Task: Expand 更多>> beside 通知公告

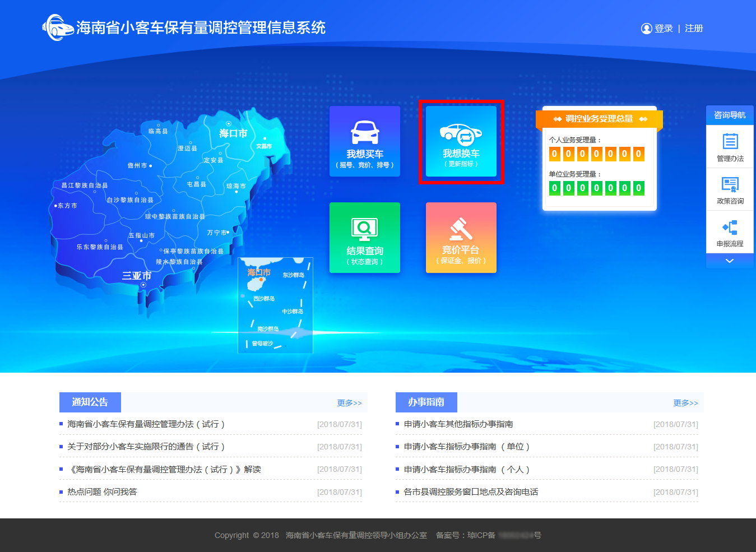Action: 349,403
